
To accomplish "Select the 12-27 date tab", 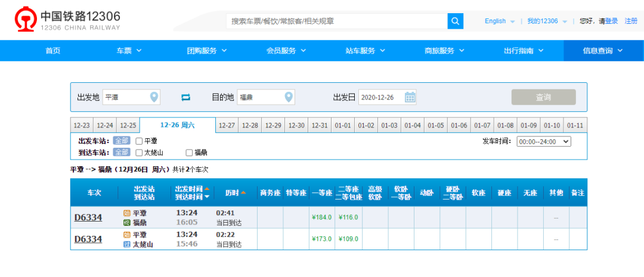I will coord(227,126).
